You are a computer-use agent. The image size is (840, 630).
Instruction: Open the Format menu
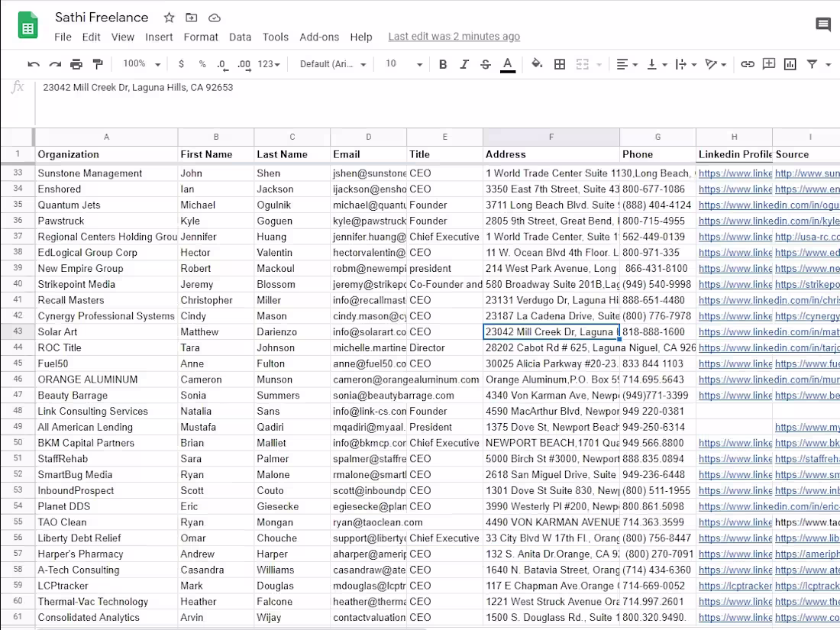coord(201,37)
